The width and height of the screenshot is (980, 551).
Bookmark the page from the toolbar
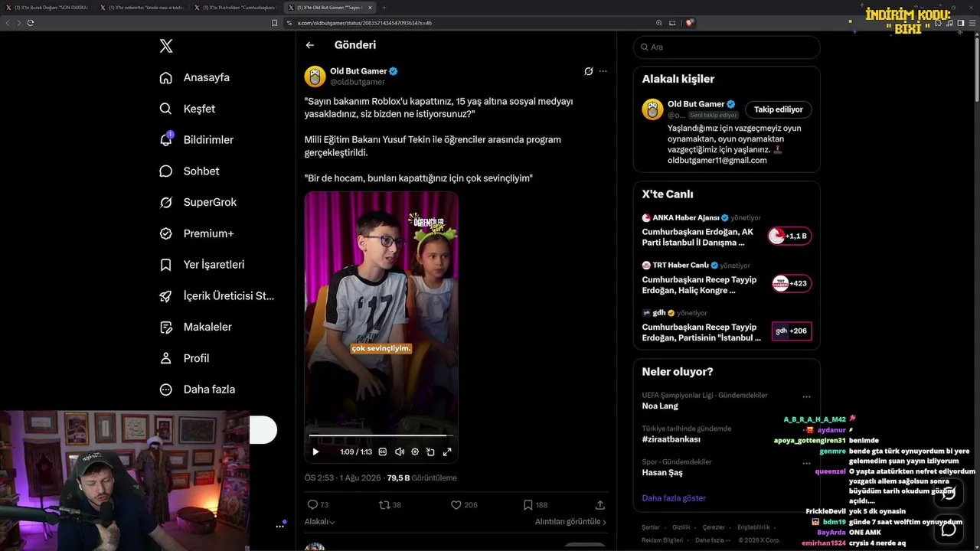tap(275, 23)
